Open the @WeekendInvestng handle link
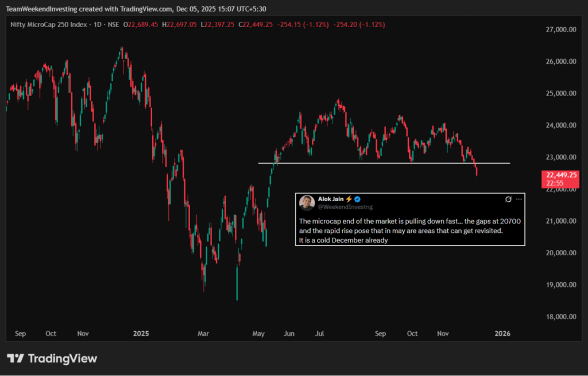The height and width of the screenshot is (376, 588). pos(336,206)
